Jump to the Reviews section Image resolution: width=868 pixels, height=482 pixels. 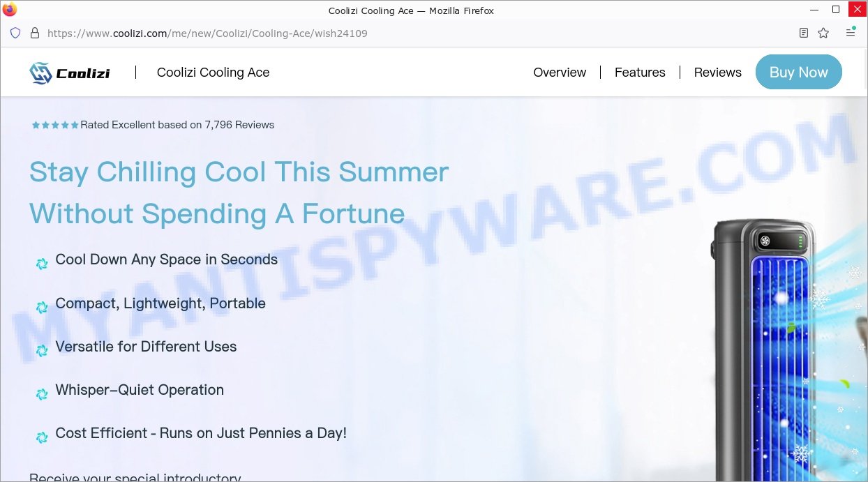(717, 73)
